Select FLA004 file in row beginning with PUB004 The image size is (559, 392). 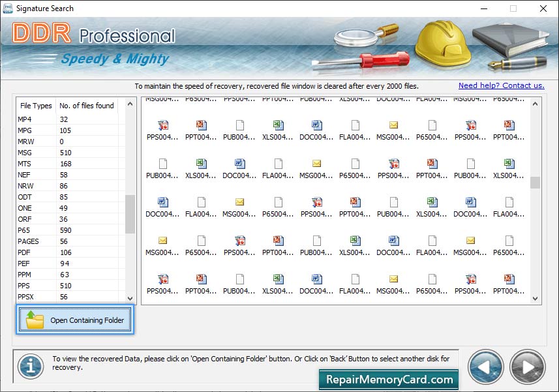coord(278,169)
